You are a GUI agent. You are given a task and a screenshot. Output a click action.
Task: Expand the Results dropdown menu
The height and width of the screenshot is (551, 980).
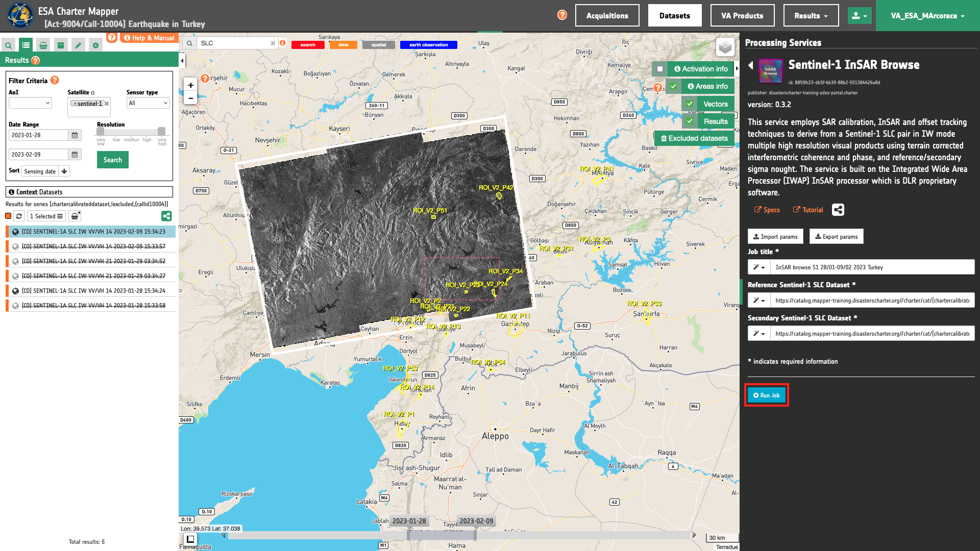point(811,16)
